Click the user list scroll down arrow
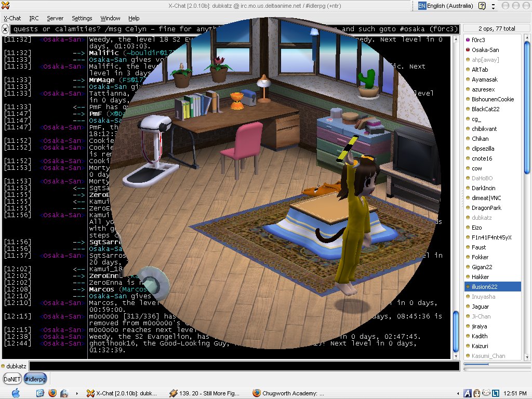Screen dimensions: 532x399 pyautogui.click(x=527, y=357)
